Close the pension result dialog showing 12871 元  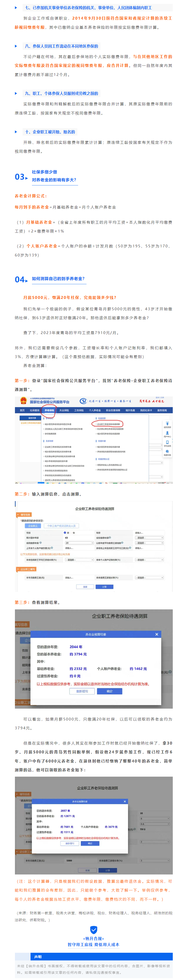[x=125, y=801]
